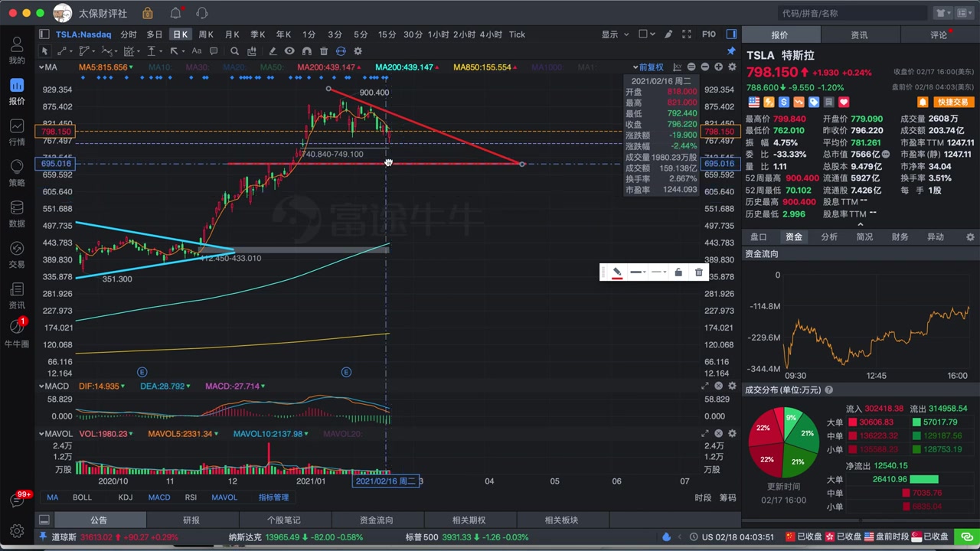Open settings gear in left sidebar
The width and height of the screenshot is (980, 551).
(x=17, y=530)
